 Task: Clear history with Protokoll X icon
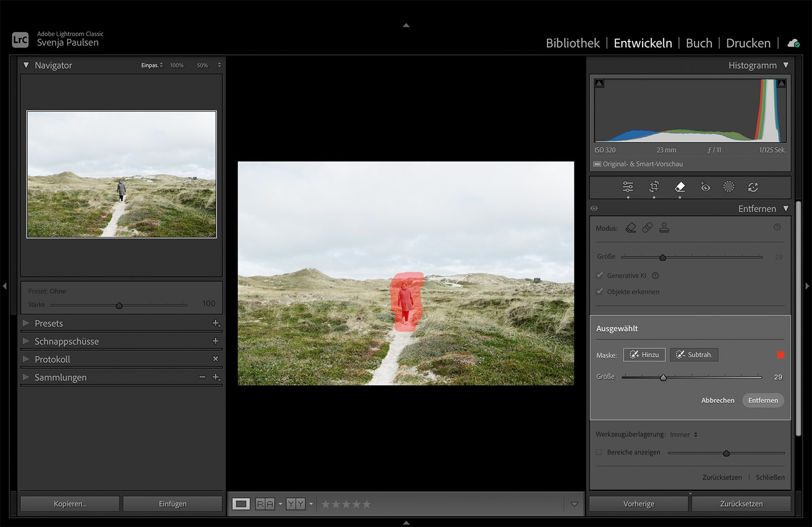pyautogui.click(x=216, y=359)
